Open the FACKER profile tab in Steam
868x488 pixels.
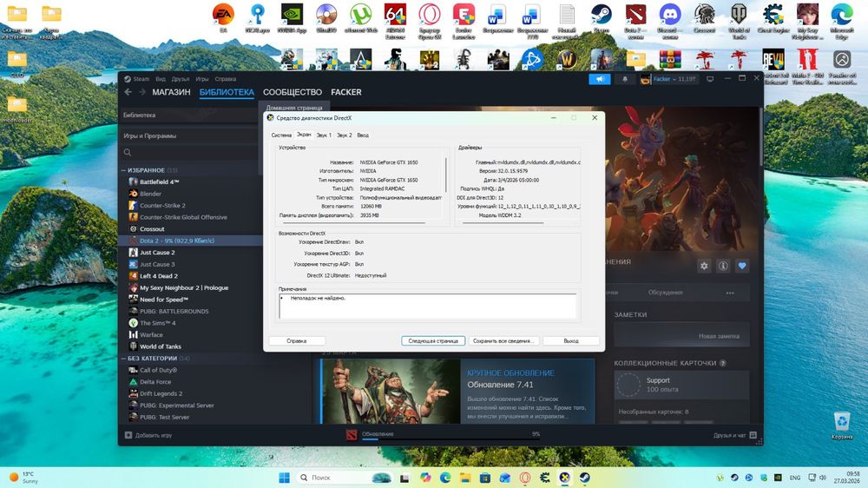346,92
